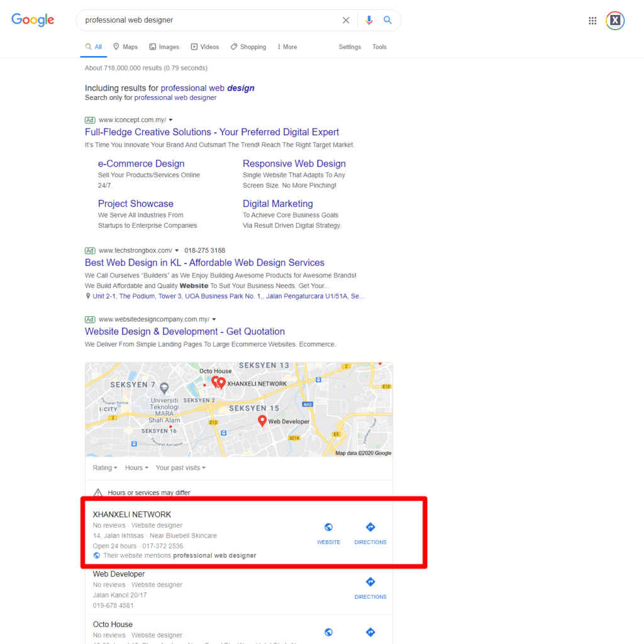Click the Universiti Teknologi MARA map marker

pos(164,387)
